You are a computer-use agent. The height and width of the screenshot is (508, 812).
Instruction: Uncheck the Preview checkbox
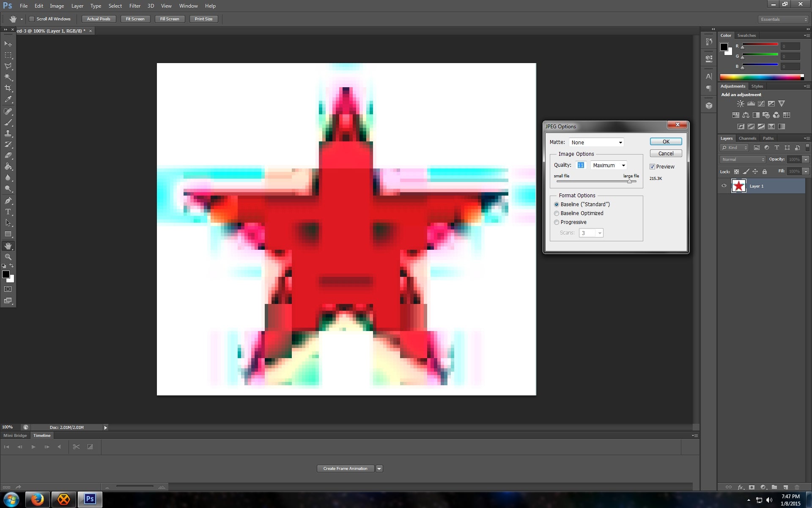tap(652, 167)
